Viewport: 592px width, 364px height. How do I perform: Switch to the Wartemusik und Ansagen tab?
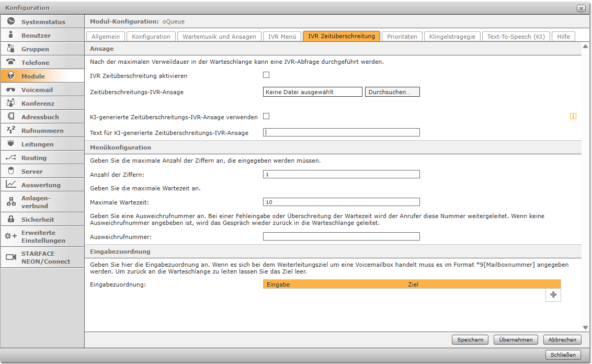pos(219,37)
